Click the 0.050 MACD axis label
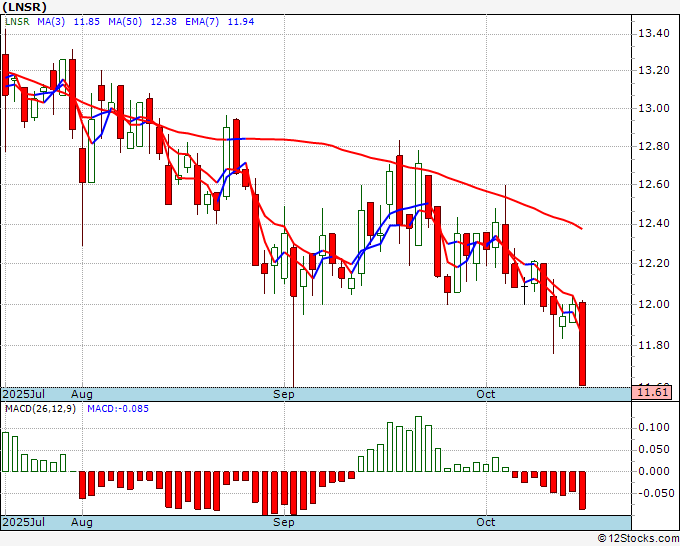This screenshot has height=546, width=680. 654,449
